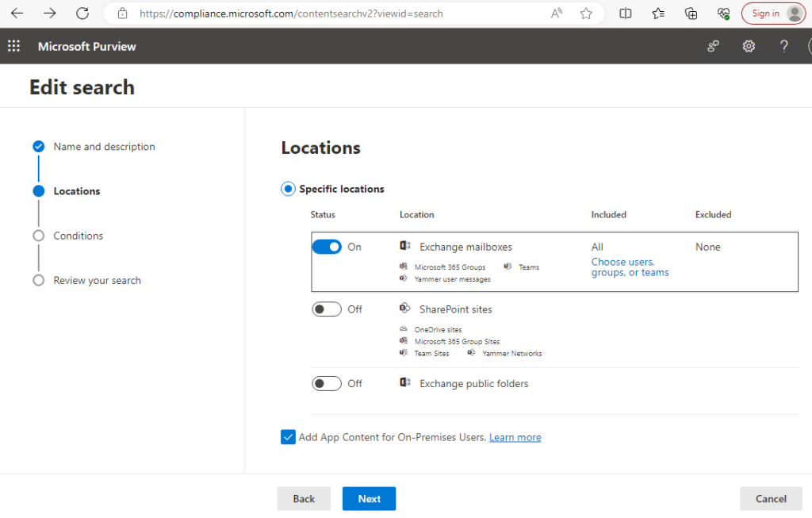Click the Microsoft 365 Group Sites icon
Screen dimensions: 812x518
tap(404, 341)
